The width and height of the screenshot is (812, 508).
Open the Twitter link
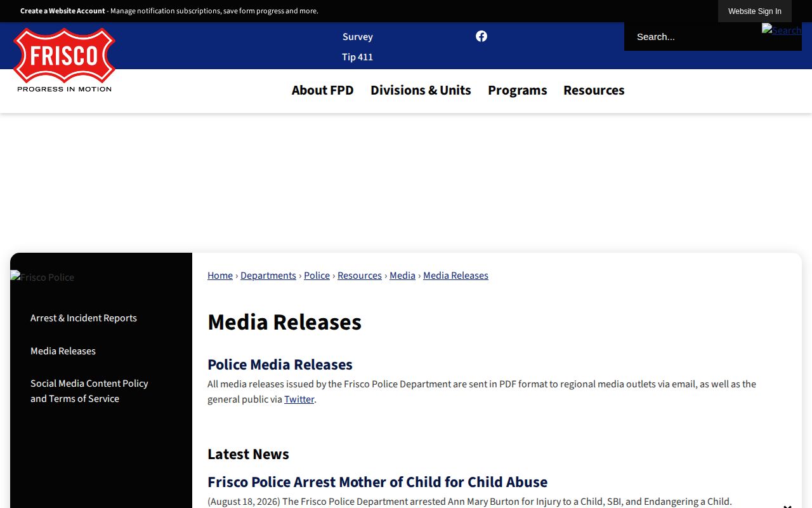pyautogui.click(x=299, y=399)
